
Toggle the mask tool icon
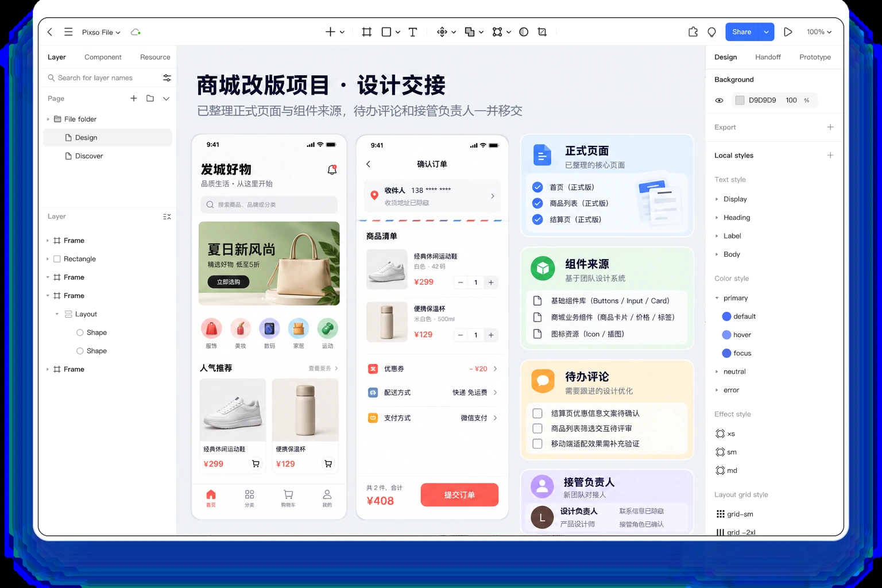click(524, 32)
